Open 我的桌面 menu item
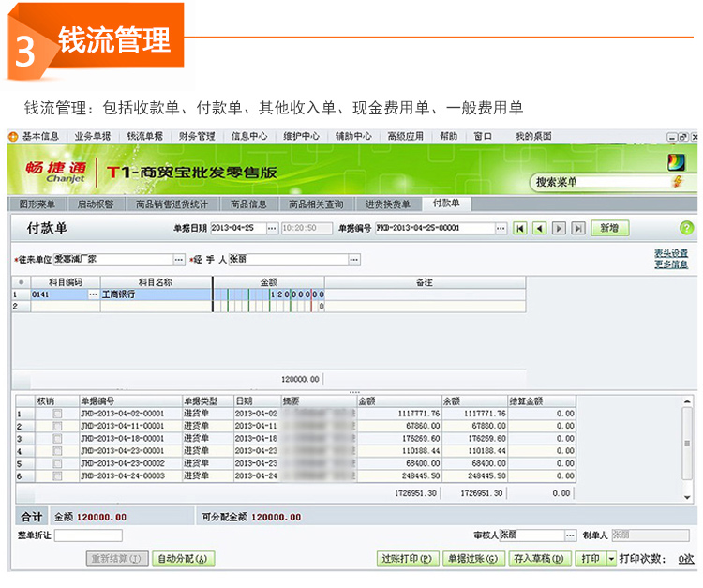 click(533, 136)
